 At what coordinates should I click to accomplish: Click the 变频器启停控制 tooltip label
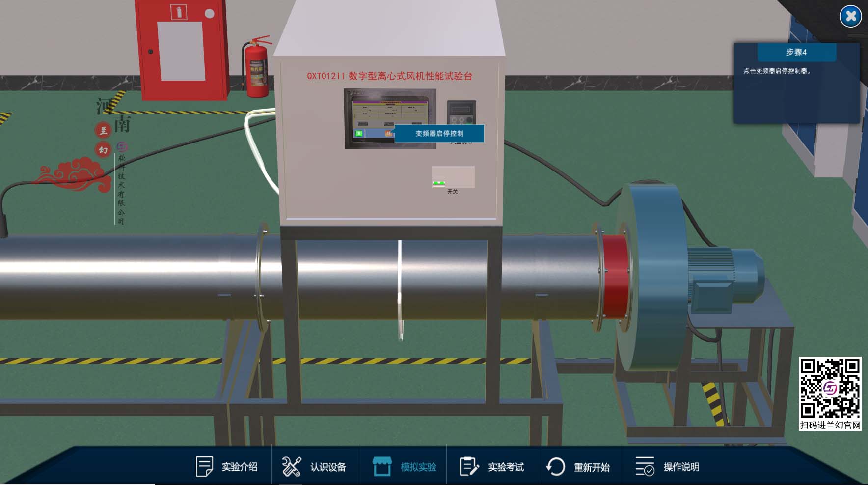[x=439, y=133]
